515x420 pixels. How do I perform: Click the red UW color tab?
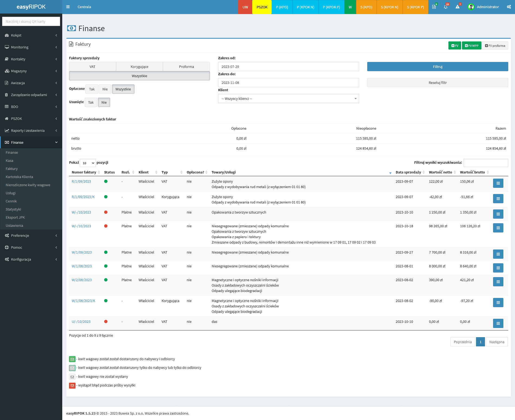click(245, 7)
